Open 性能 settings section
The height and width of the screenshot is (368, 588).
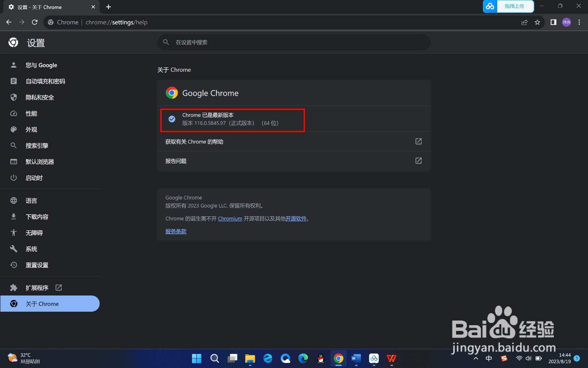coord(50,113)
